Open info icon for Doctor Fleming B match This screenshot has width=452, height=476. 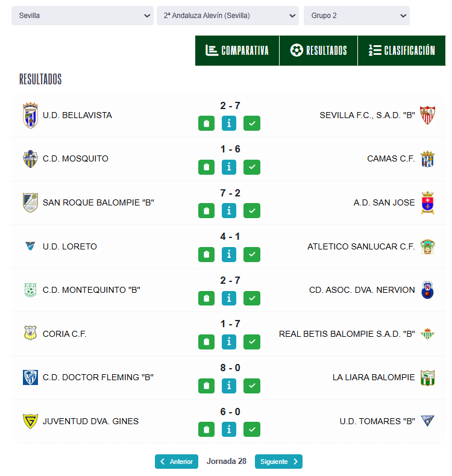click(229, 386)
